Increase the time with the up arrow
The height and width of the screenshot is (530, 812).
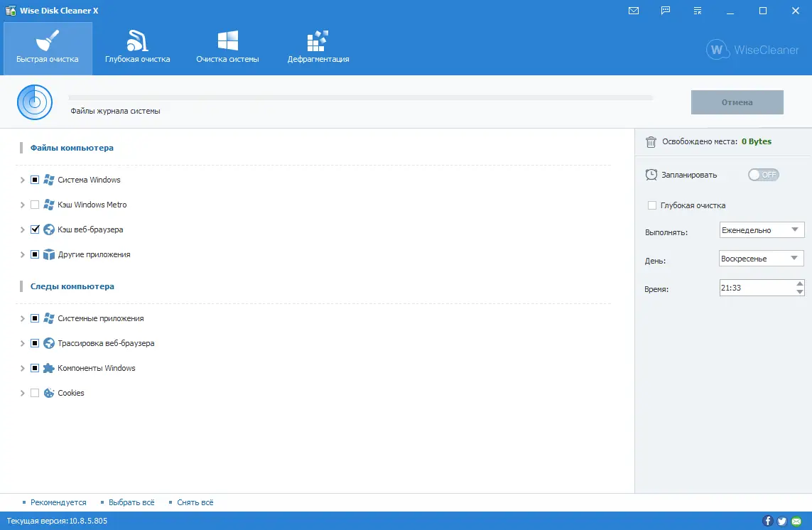(800, 284)
